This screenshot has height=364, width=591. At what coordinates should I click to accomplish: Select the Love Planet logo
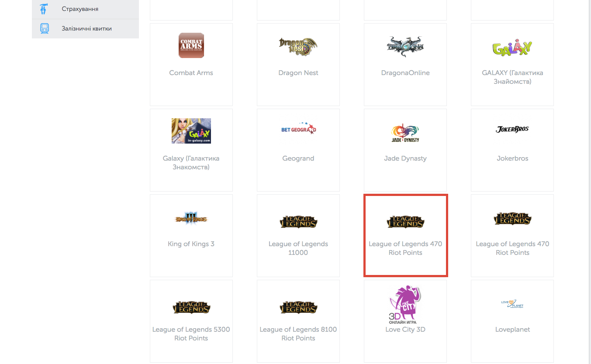point(512,304)
